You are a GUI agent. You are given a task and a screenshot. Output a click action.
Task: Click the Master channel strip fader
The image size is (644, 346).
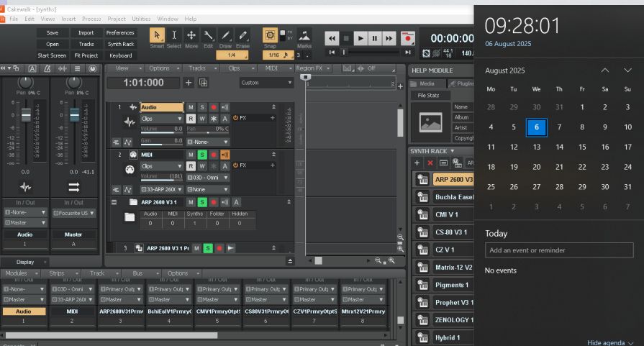coord(74,115)
